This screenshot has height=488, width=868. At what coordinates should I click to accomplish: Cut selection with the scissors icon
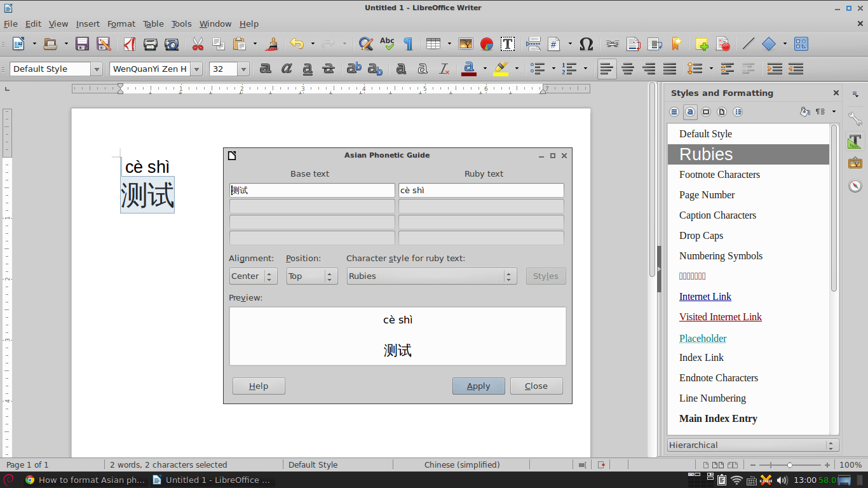point(198,44)
